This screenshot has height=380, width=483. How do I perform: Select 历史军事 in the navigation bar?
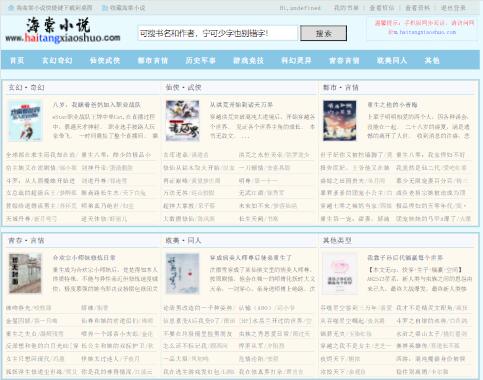pyautogui.click(x=201, y=60)
